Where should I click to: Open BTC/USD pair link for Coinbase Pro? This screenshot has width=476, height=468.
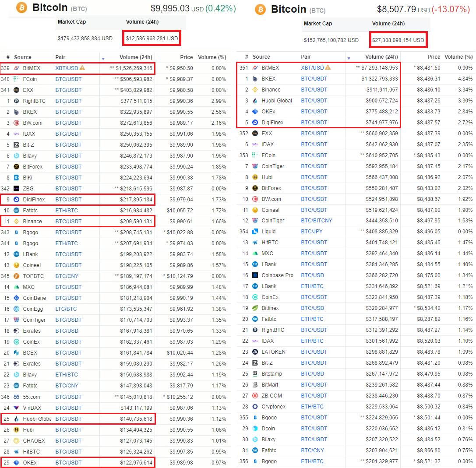coord(312,275)
